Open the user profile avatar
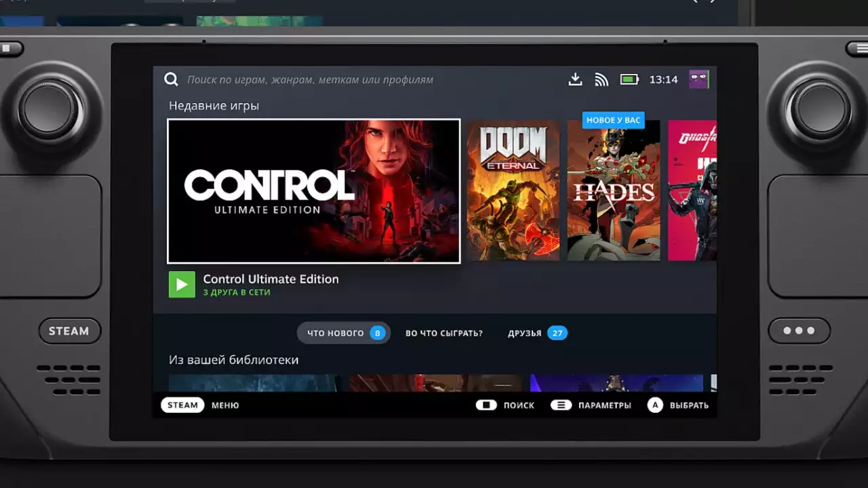The width and height of the screenshot is (868, 488). 698,79
